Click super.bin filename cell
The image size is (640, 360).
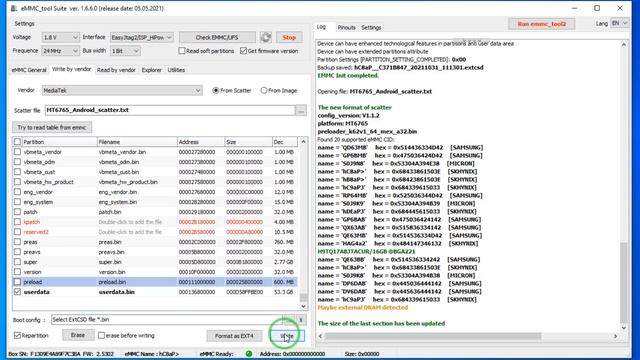coord(110,262)
